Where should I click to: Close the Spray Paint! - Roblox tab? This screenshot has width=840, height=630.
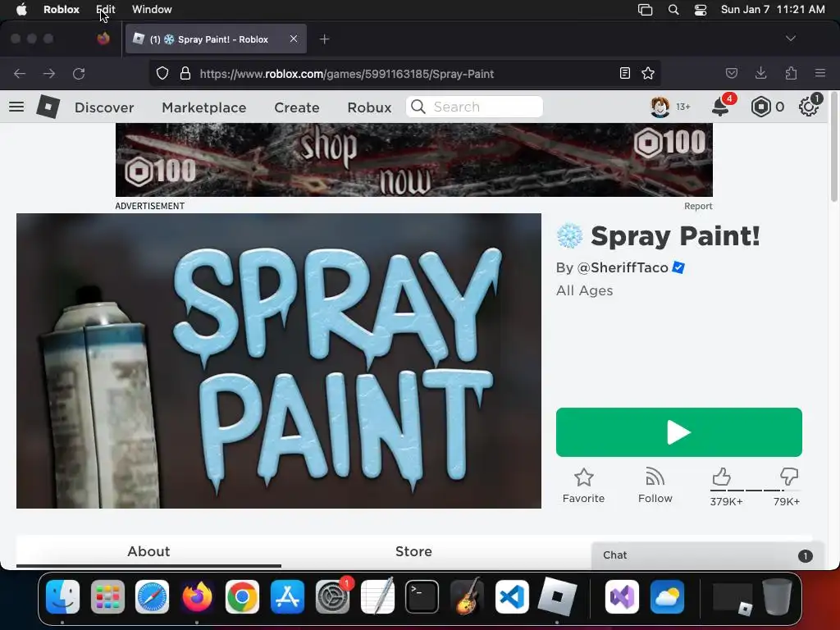point(293,39)
